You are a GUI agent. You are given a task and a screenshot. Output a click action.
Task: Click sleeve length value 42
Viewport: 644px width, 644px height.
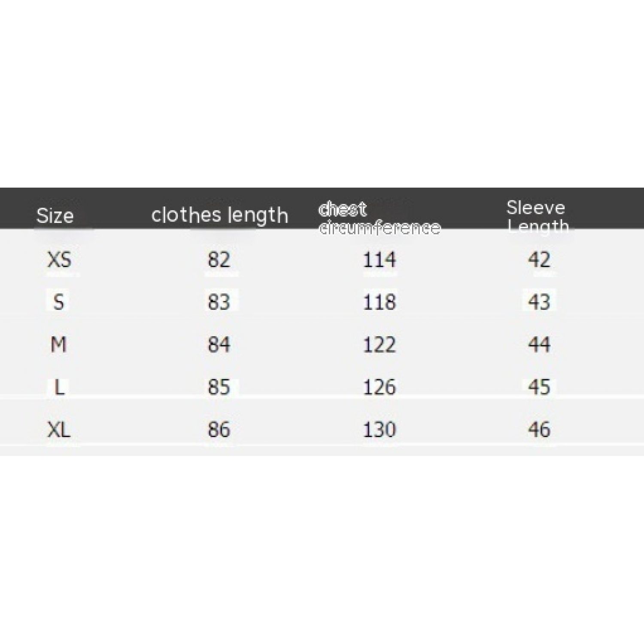tap(539, 260)
